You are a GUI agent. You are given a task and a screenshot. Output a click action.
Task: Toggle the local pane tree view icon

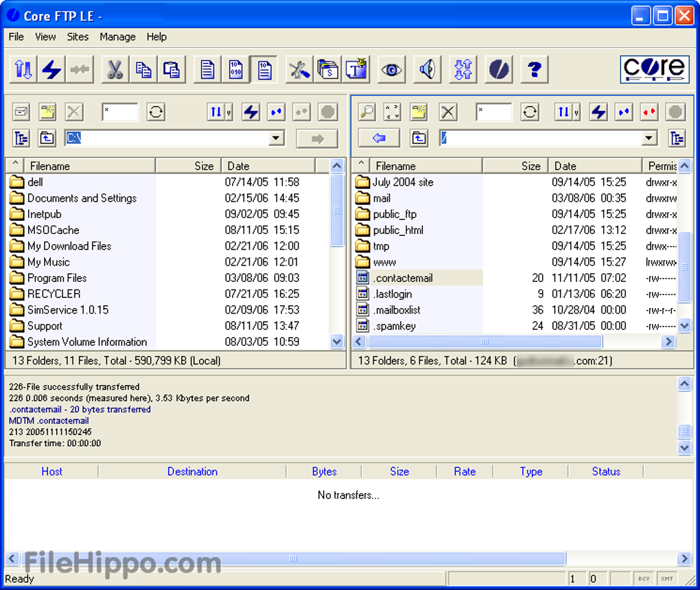pos(21,138)
